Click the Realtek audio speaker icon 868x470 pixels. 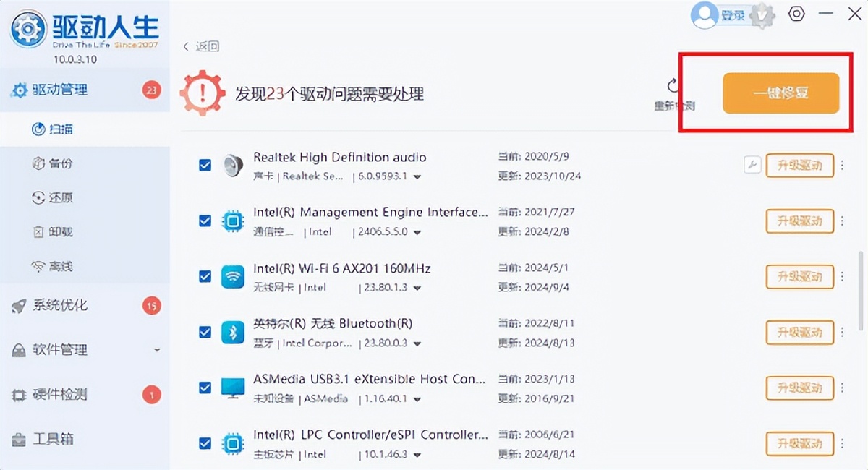point(233,166)
